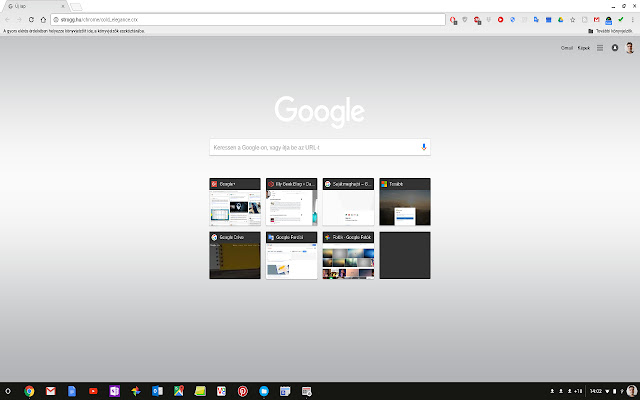This screenshot has width=640, height=400.
Task: Reload the current page
Action: (31, 20)
